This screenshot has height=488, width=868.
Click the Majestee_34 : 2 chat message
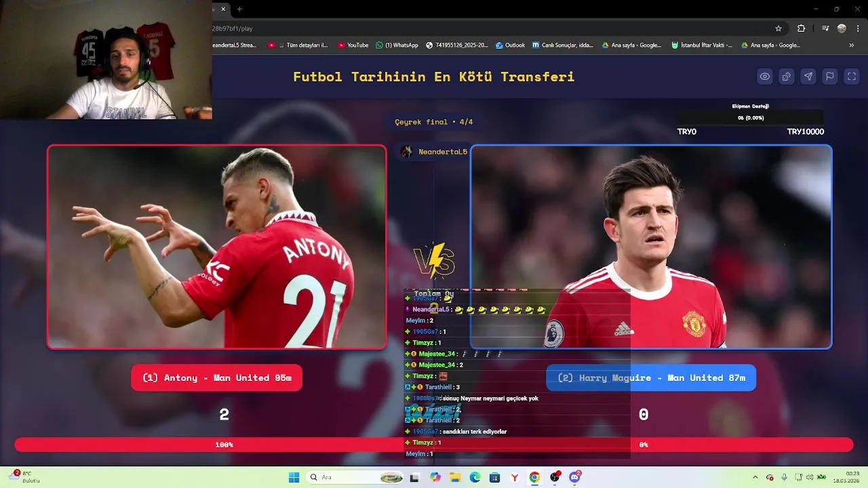tap(434, 365)
